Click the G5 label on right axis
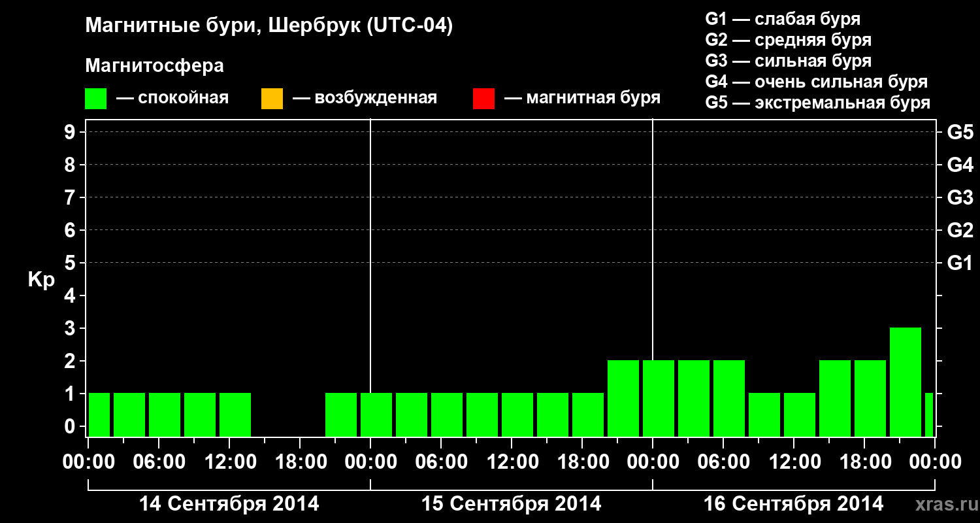This screenshot has height=523, width=980. pos(960,133)
